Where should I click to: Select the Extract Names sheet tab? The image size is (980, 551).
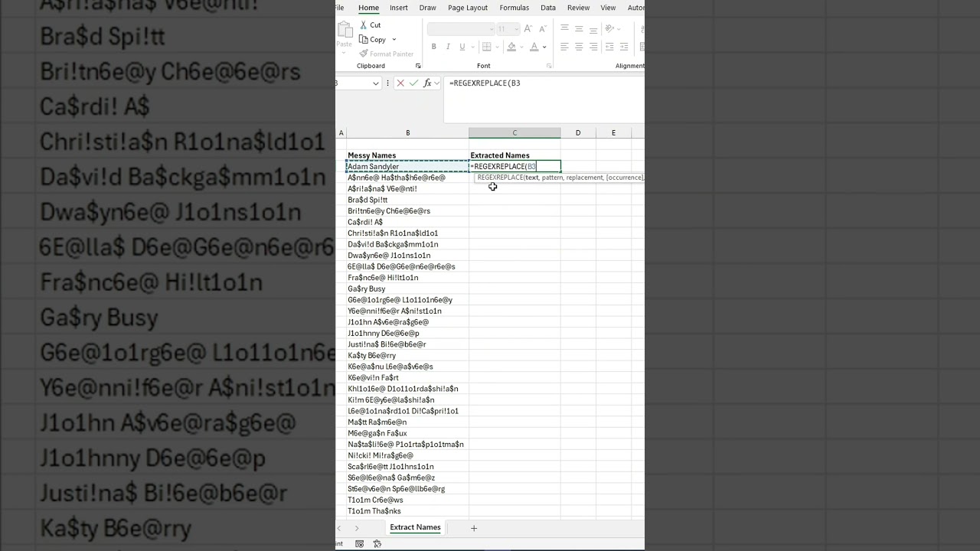point(415,527)
